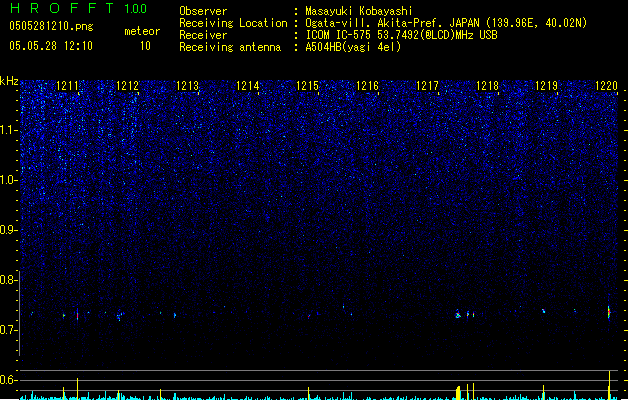Click the 1212 time marker
The height and width of the screenshot is (400, 629).
(127, 86)
